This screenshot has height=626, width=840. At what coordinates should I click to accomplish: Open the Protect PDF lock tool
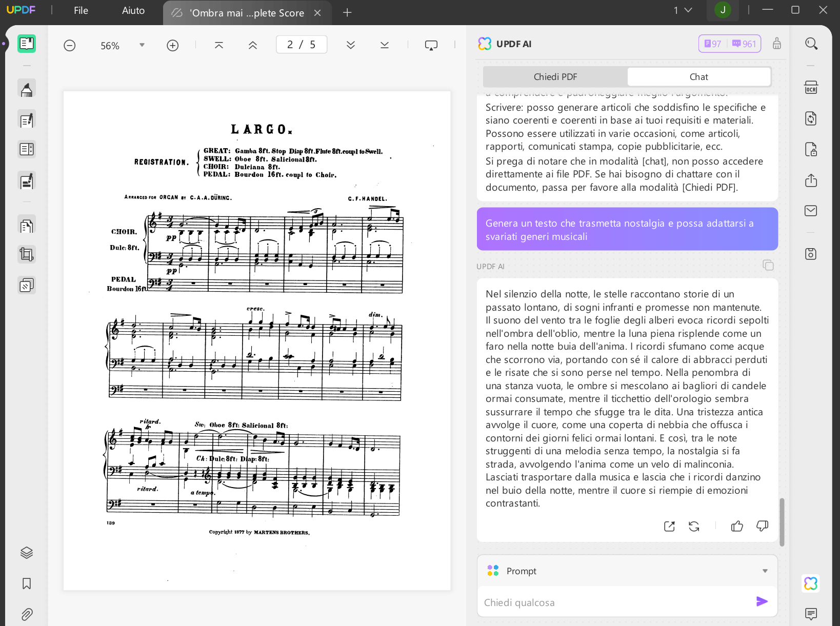click(x=811, y=149)
